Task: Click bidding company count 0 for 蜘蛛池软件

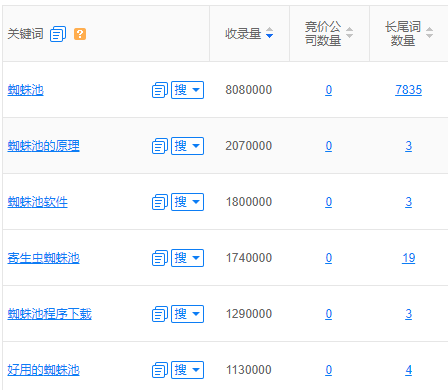Action: pyautogui.click(x=329, y=202)
